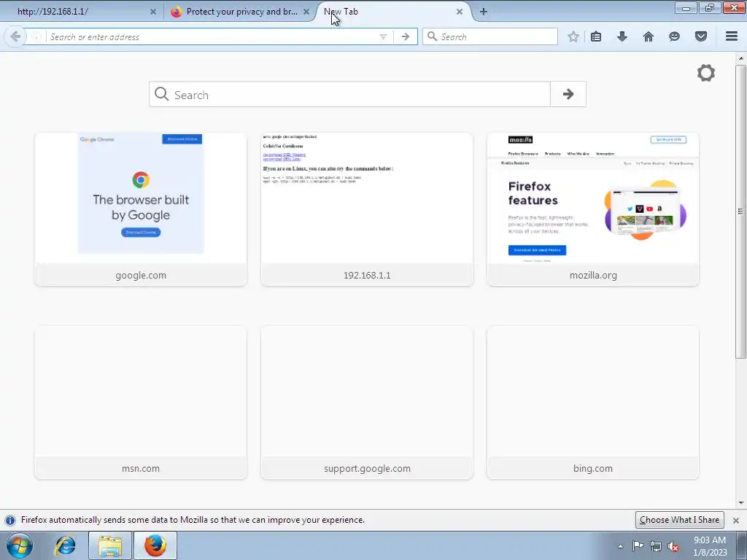Launch Internet Explorer from taskbar
The height and width of the screenshot is (560, 747).
(x=65, y=545)
